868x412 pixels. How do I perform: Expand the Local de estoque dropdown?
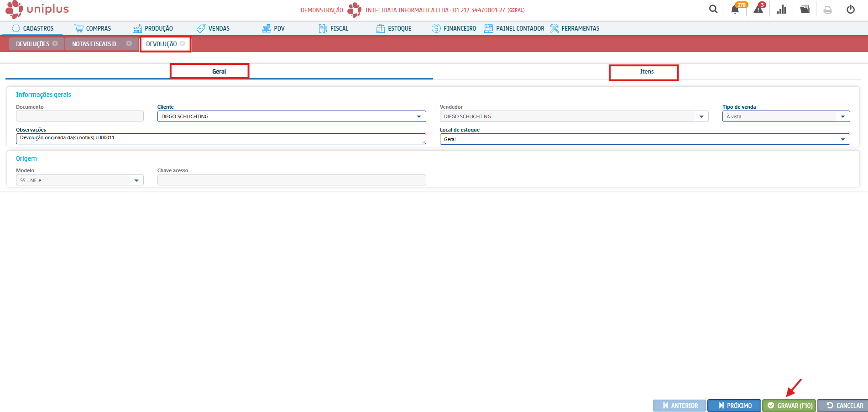click(x=843, y=139)
